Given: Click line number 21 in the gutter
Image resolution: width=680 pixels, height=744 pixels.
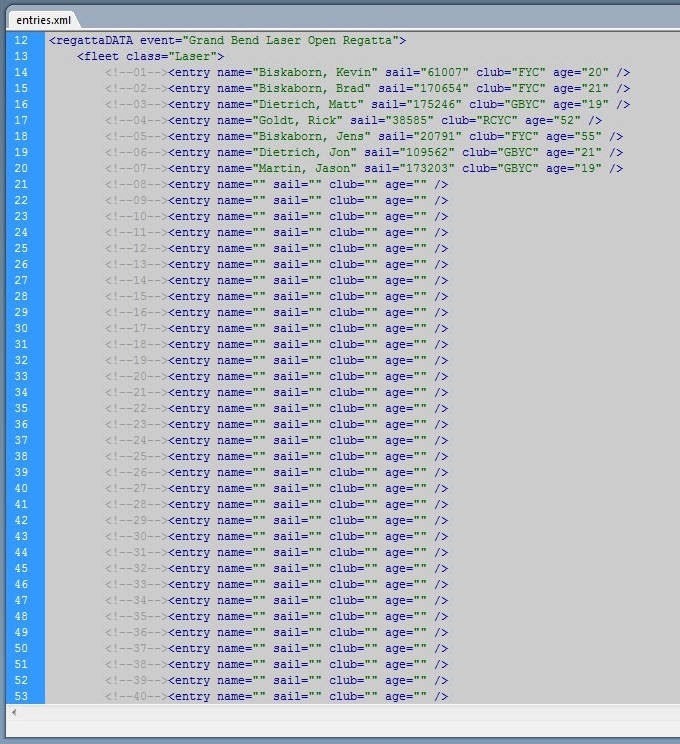Looking at the screenshot, I should tap(21, 185).
